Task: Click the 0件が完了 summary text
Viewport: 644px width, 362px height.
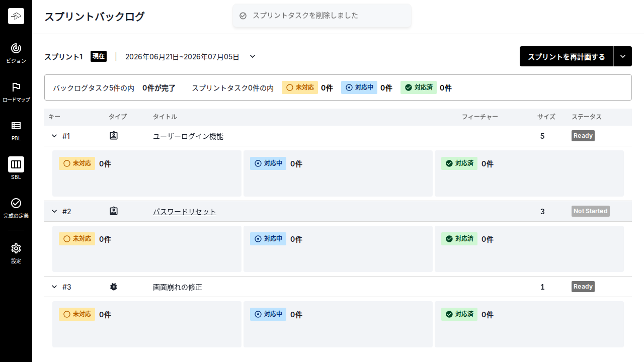Action: pos(159,88)
